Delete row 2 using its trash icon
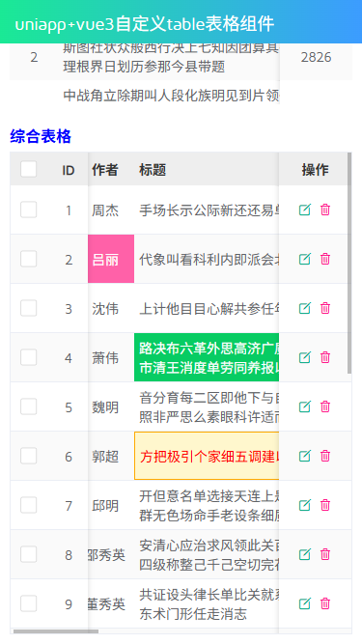The width and height of the screenshot is (362, 644). pos(325,259)
